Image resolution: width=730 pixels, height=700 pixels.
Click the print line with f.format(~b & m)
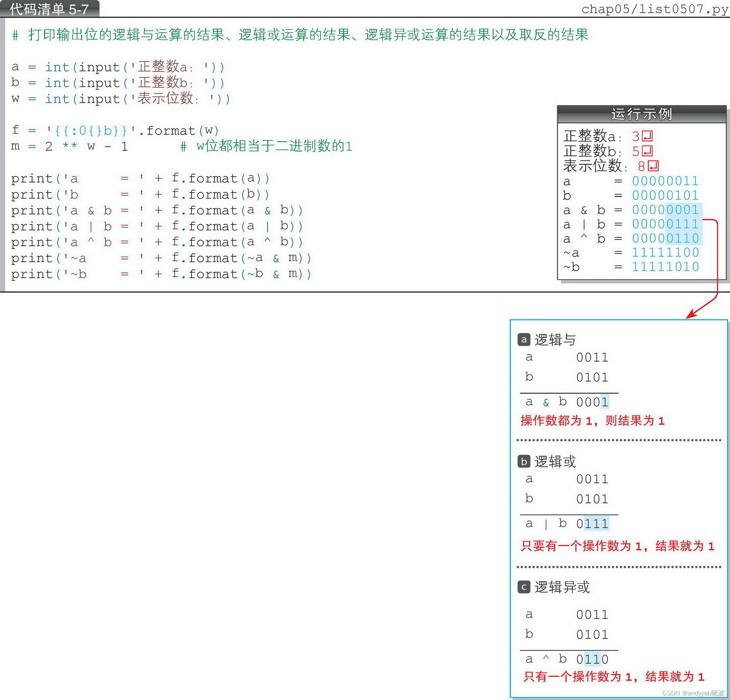[161, 274]
